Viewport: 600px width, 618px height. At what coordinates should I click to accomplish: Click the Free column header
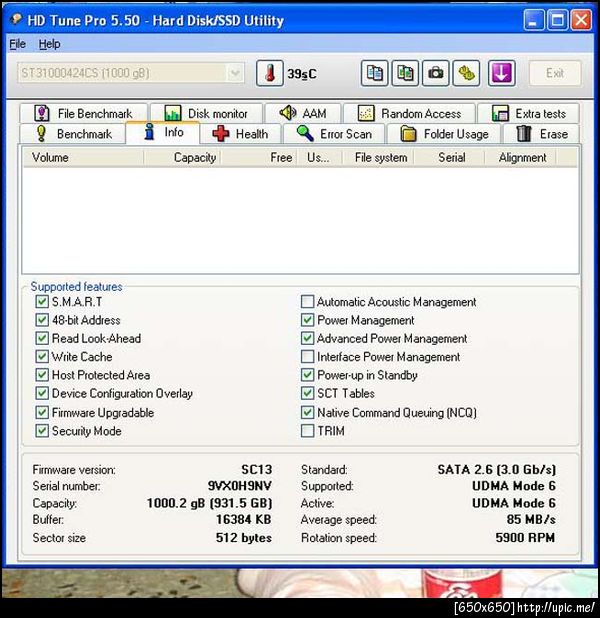[x=259, y=158]
